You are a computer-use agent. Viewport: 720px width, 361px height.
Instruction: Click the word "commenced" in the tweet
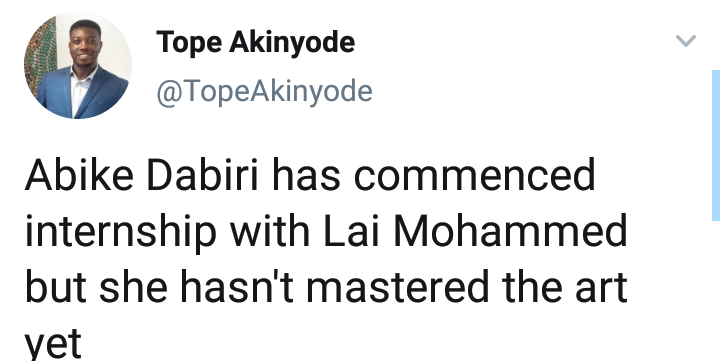tap(474, 175)
